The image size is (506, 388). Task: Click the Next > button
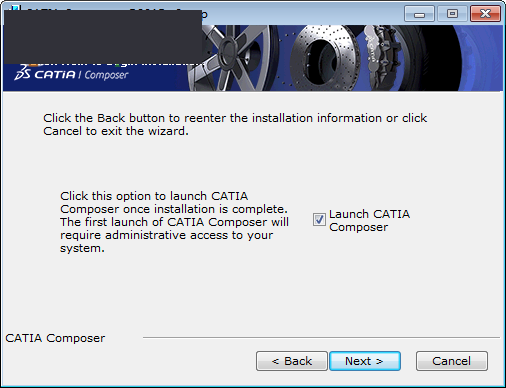[365, 361]
